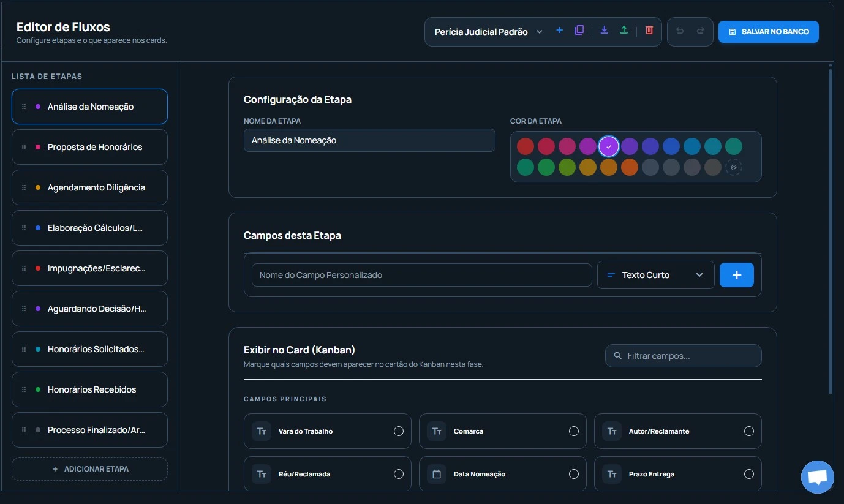This screenshot has width=844, height=504.
Task: Click the text icon on Prazo Entrega card
Action: click(612, 474)
